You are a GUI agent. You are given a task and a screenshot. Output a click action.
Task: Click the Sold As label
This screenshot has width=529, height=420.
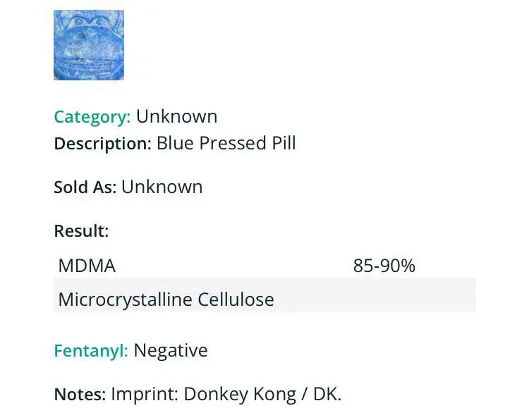coord(85,187)
